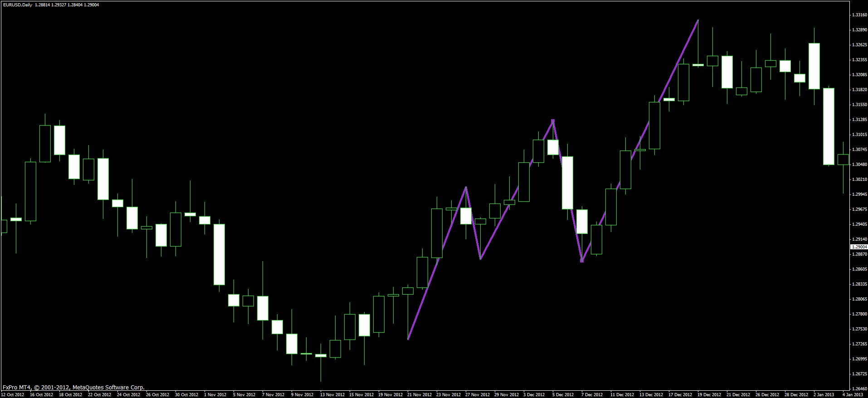
Task: Click the 1.30210 price level label
Action: click(x=859, y=180)
